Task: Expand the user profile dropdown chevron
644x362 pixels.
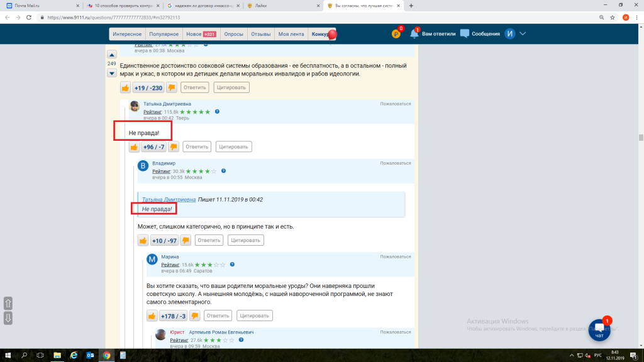Action: coord(522,34)
